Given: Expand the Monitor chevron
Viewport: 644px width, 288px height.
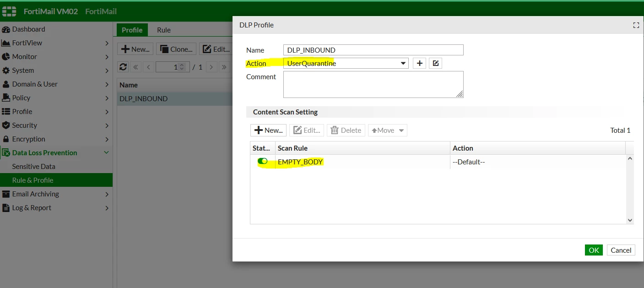Looking at the screenshot, I should tap(107, 57).
